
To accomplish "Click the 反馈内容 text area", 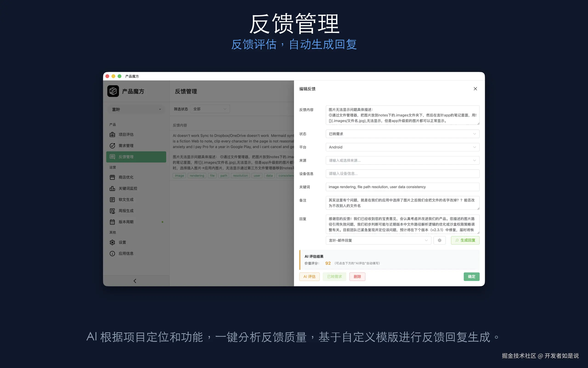I will click(402, 115).
